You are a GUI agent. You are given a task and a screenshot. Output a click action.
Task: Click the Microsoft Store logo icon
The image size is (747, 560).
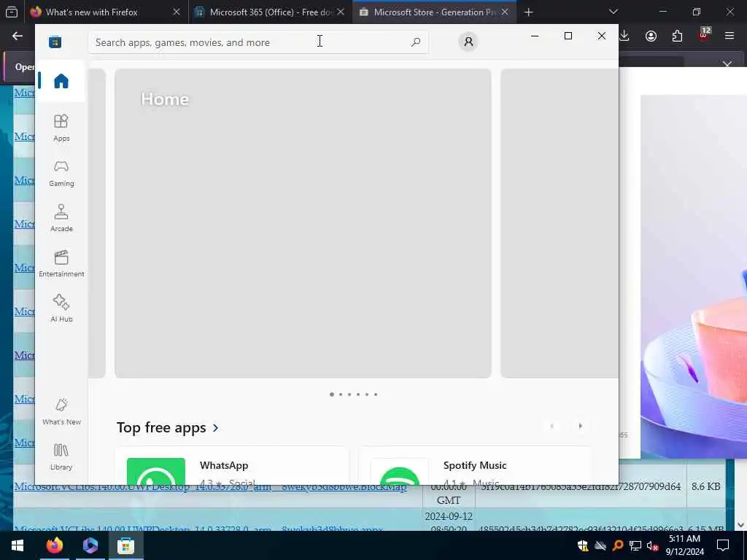coord(55,42)
